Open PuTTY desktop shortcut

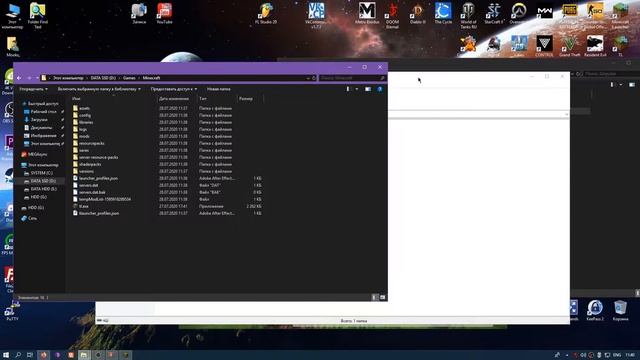click(12, 311)
